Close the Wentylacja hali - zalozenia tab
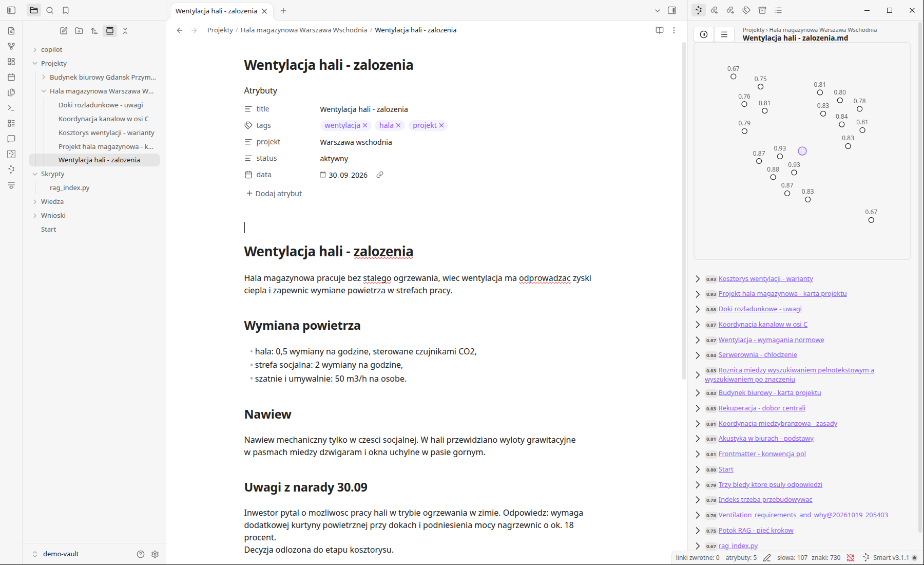Image resolution: width=924 pixels, height=565 pixels. (x=264, y=11)
